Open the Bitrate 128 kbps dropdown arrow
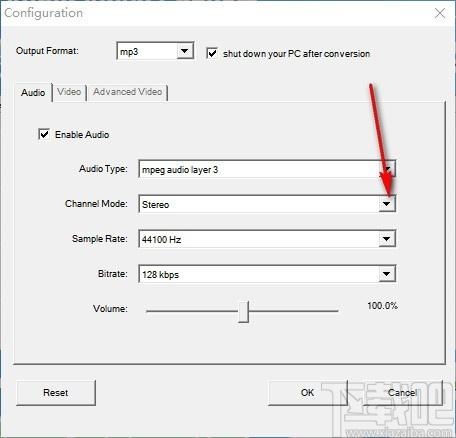 tap(387, 274)
